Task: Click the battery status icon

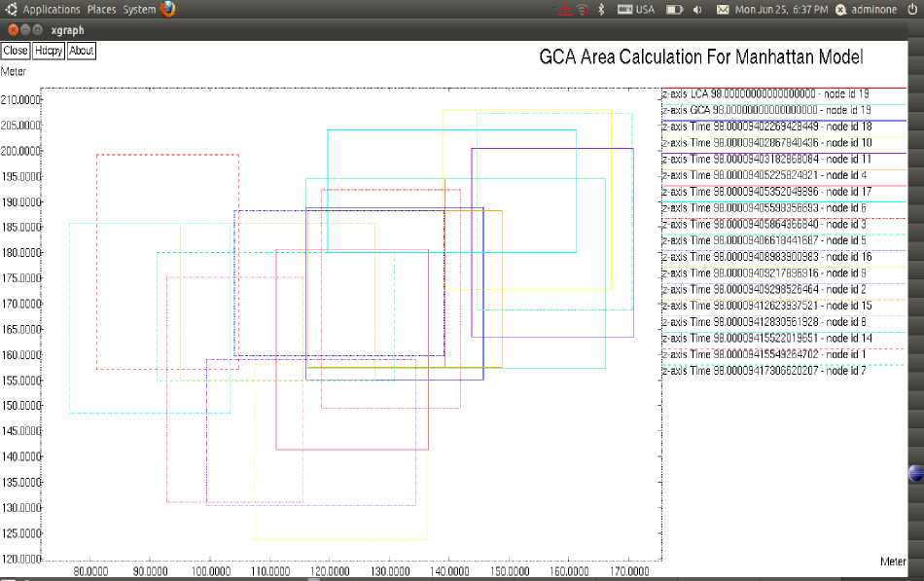Action: point(674,10)
